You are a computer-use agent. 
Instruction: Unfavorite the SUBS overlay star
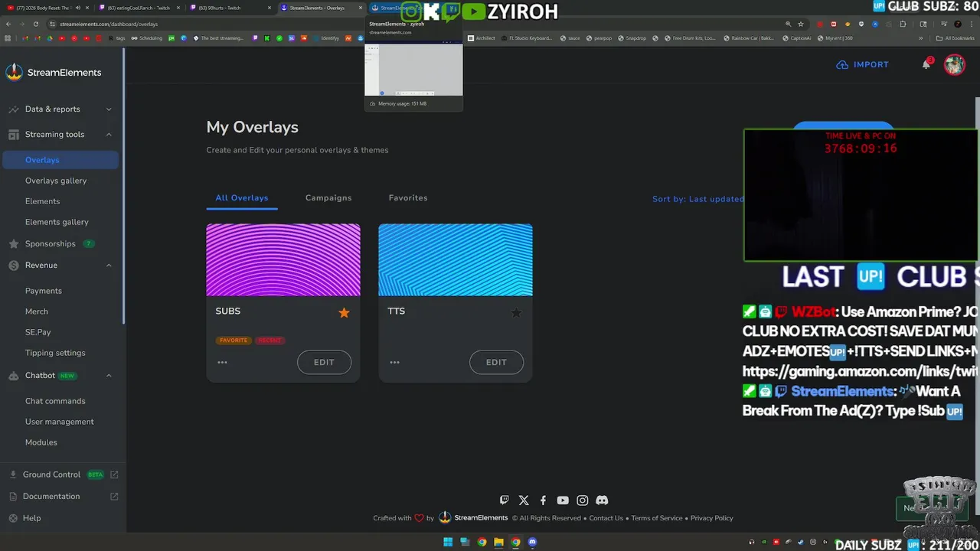(344, 312)
